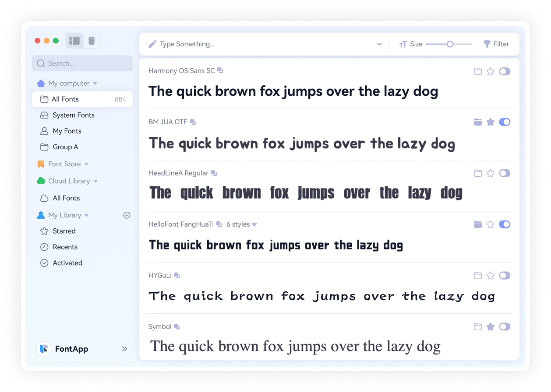Expand the 6 styles dropdown

click(x=241, y=224)
